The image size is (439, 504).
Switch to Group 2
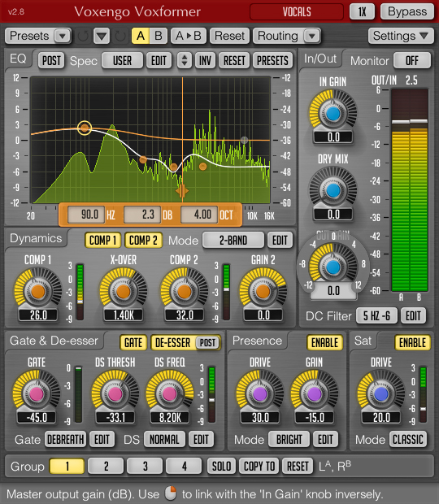pos(106,466)
